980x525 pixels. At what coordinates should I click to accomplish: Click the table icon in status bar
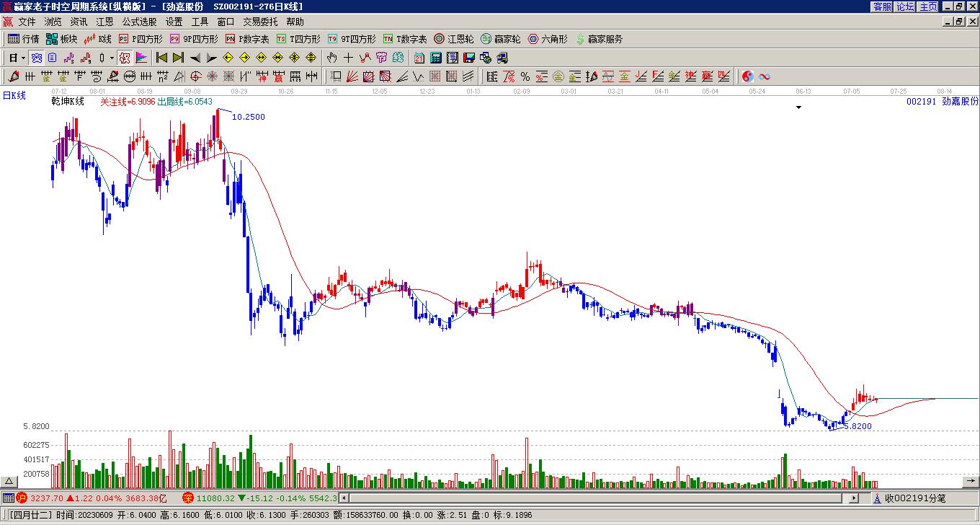[x=7, y=498]
